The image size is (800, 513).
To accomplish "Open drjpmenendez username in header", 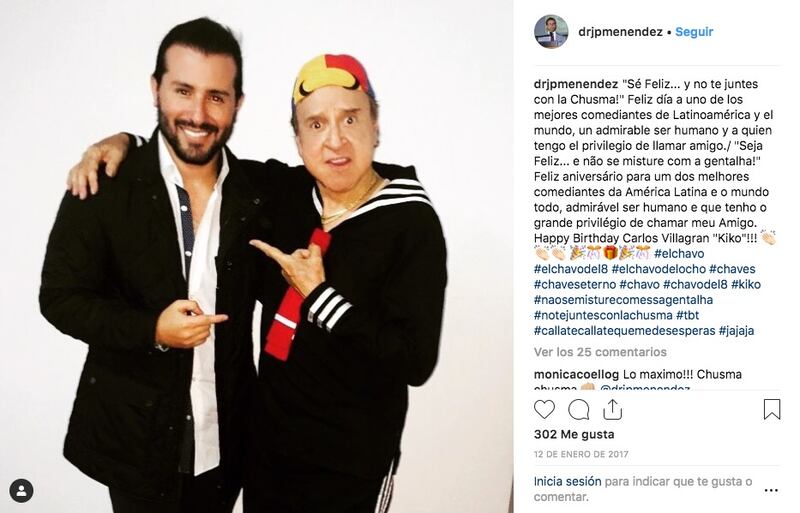I will 620,32.
